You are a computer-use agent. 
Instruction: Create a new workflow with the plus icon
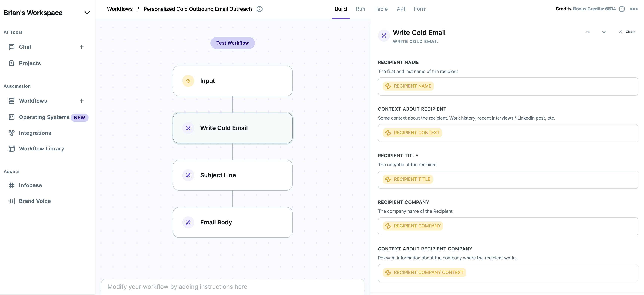82,101
